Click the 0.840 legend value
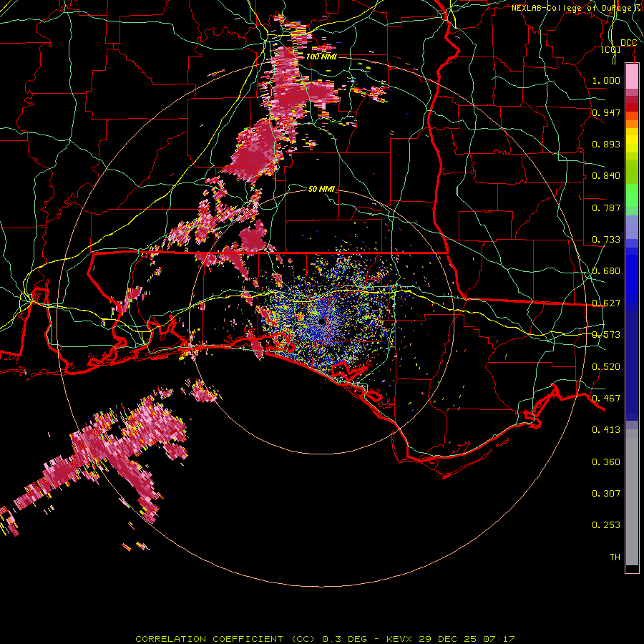 (606, 176)
